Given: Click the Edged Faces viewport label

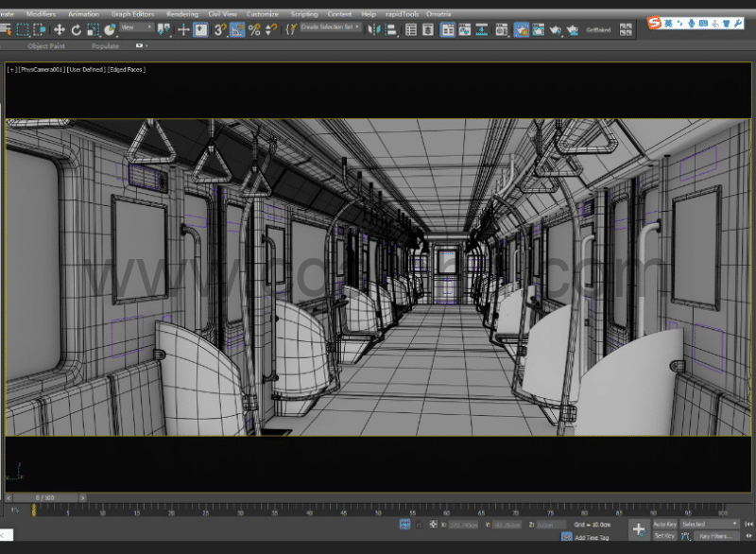Looking at the screenshot, I should coord(126,69).
